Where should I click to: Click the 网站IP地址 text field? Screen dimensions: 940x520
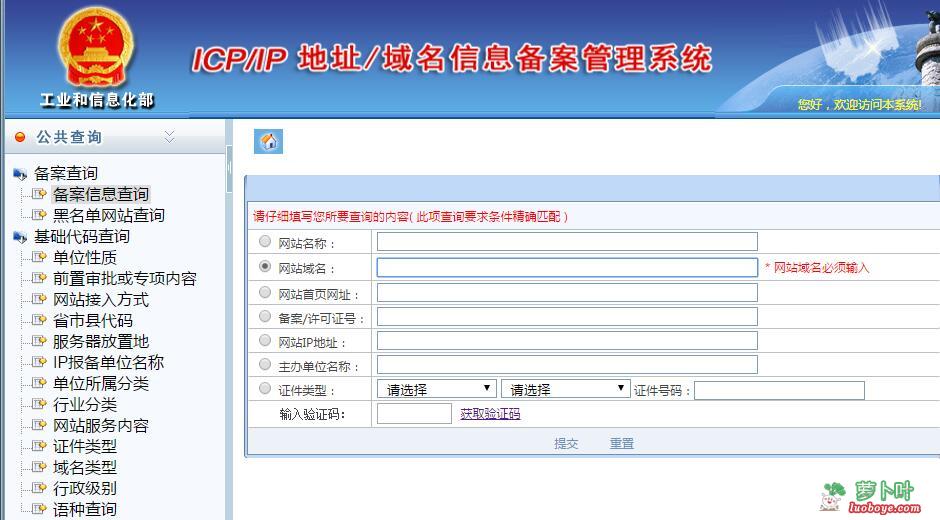click(x=567, y=340)
